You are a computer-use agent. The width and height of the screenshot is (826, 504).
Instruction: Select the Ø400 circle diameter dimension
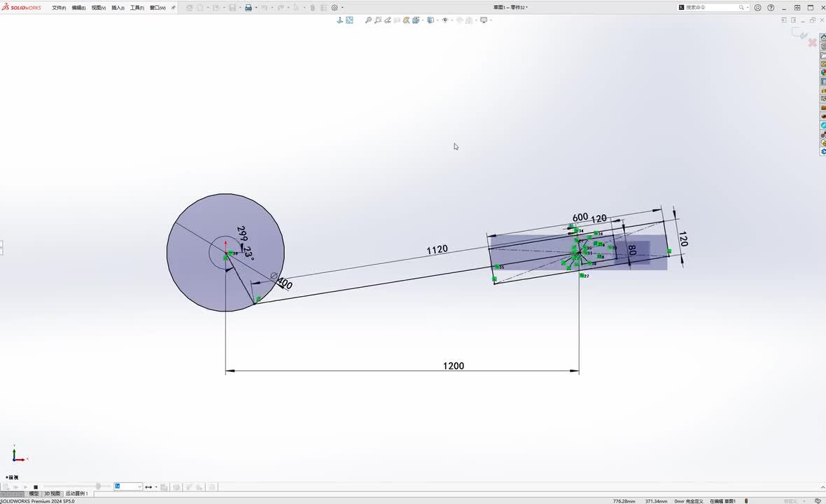point(281,281)
